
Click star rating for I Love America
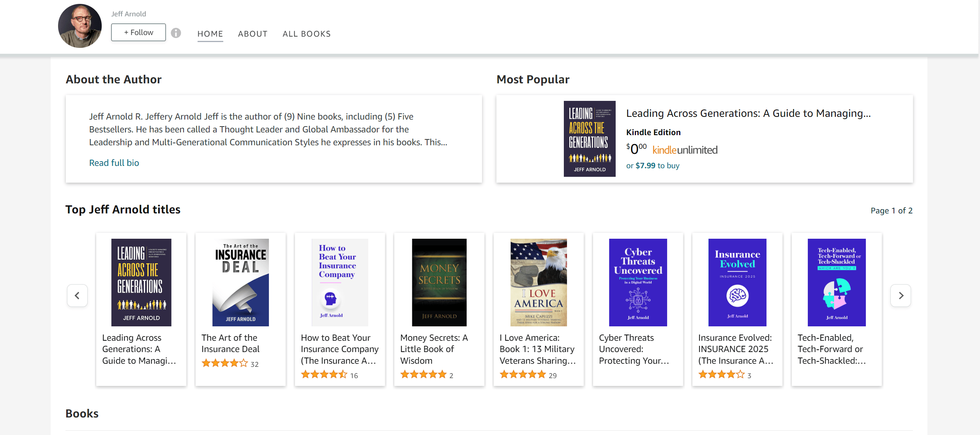click(x=523, y=375)
